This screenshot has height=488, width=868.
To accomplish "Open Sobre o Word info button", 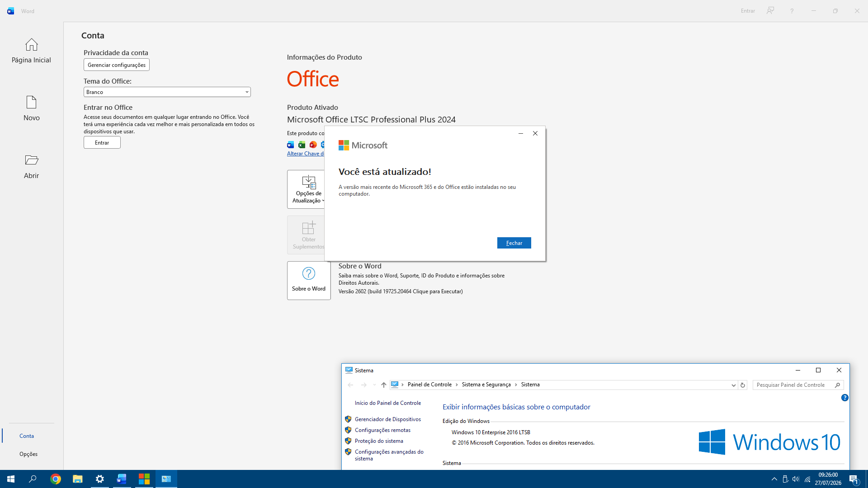I will pyautogui.click(x=309, y=281).
